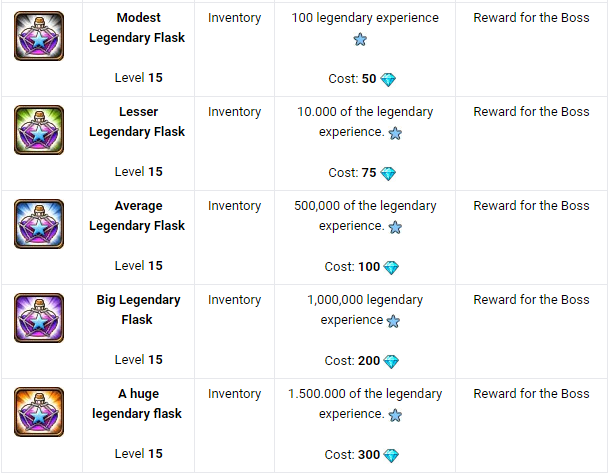The width and height of the screenshot is (610, 476).
Task: Select the Modest Legendary Flask name
Action: point(137,28)
